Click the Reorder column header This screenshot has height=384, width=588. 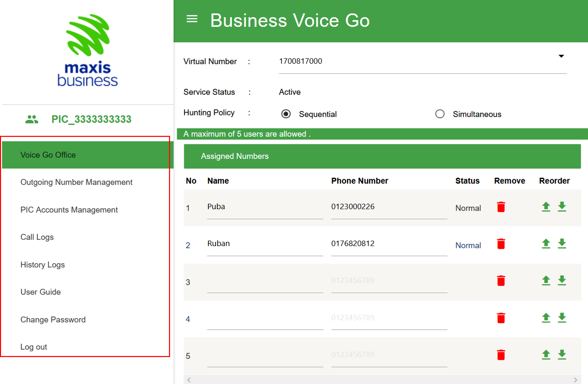[x=554, y=181]
